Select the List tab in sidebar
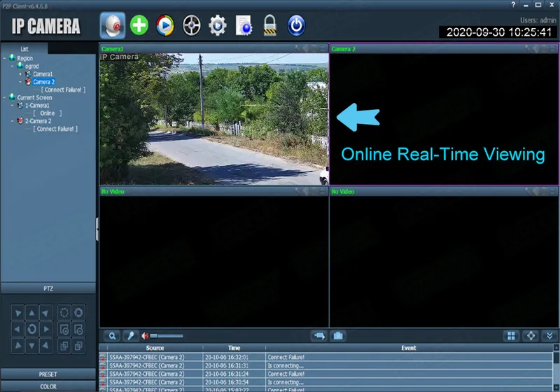The image size is (560, 392). [24, 49]
